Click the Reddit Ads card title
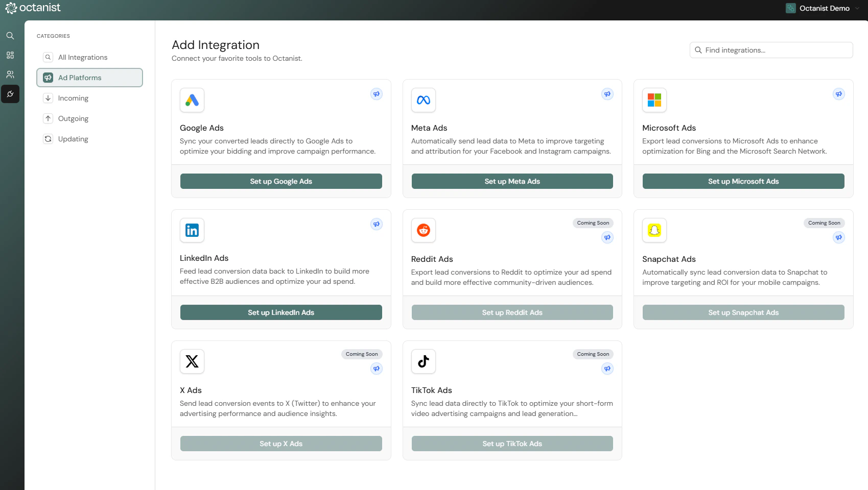 [432, 259]
